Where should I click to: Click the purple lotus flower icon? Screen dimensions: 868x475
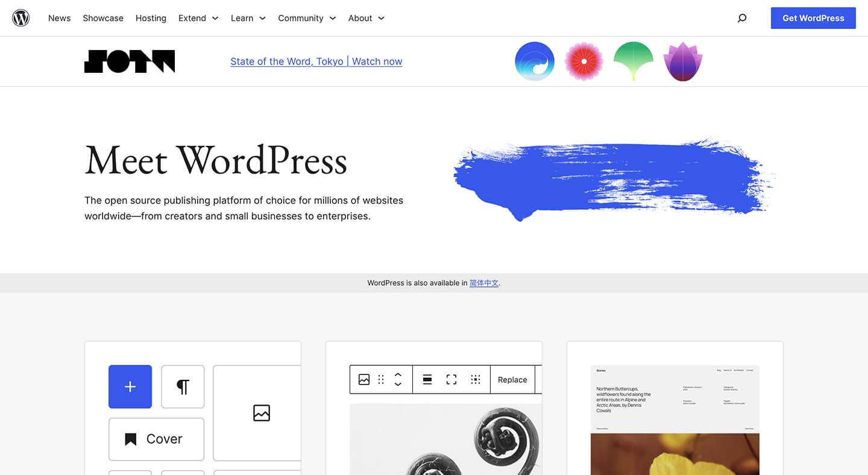(x=683, y=61)
